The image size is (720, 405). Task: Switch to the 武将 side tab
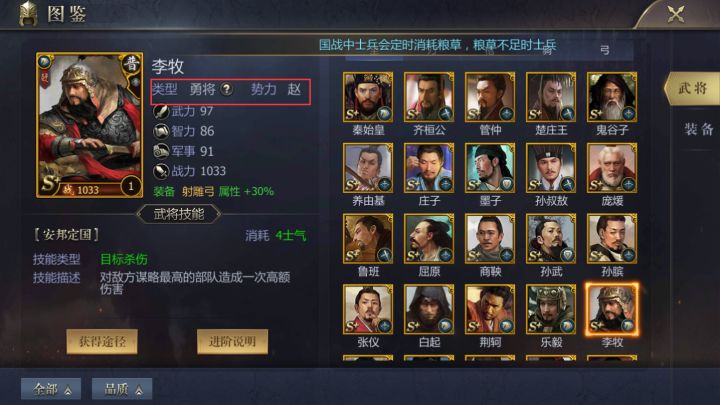(x=692, y=88)
